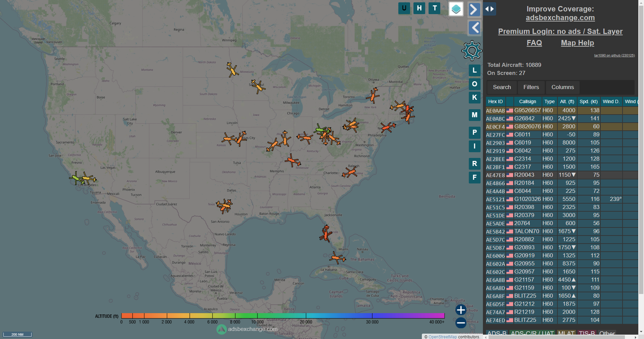
Task: Switch to the Filters tab
Action: [531, 87]
